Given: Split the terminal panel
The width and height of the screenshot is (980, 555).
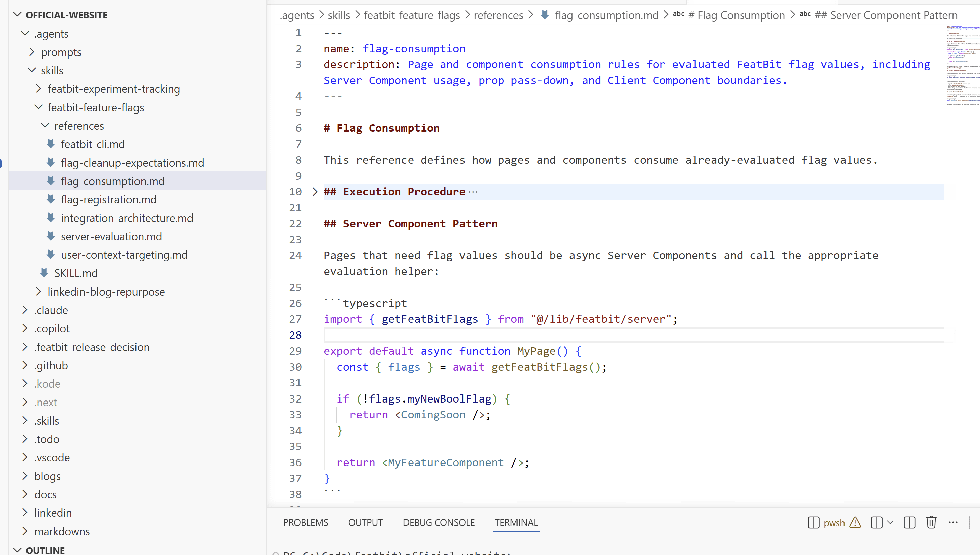Looking at the screenshot, I should (x=877, y=522).
